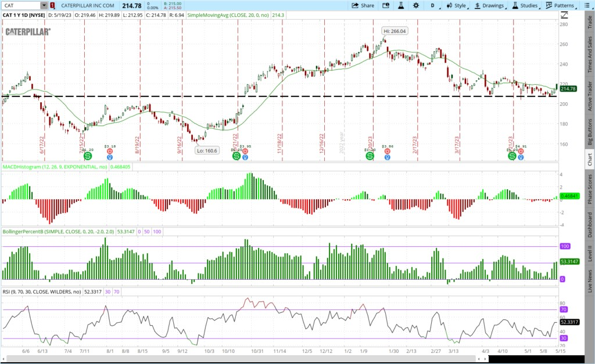
Task: Click the blue conference call icon under $4.91
Action: (x=521, y=157)
